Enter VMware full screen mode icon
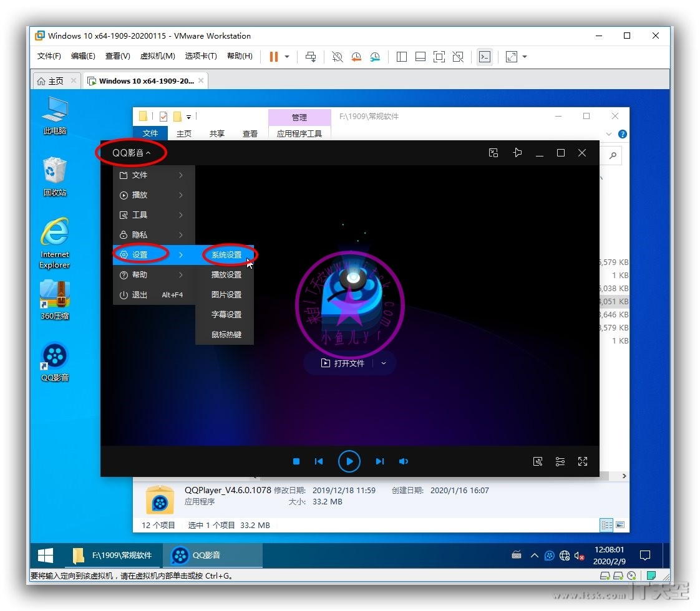700x611 pixels. (439, 57)
